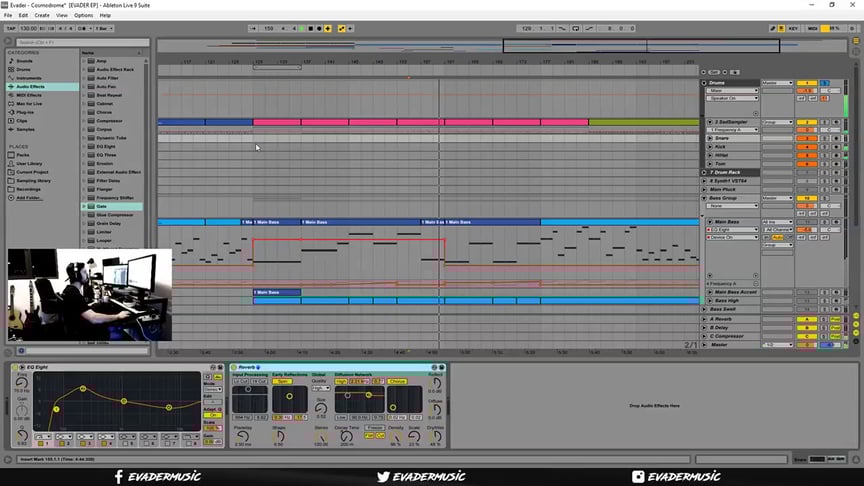This screenshot has width=864, height=486.
Task: Enable EQ Eight band 8 checkbox
Action: pos(189,444)
